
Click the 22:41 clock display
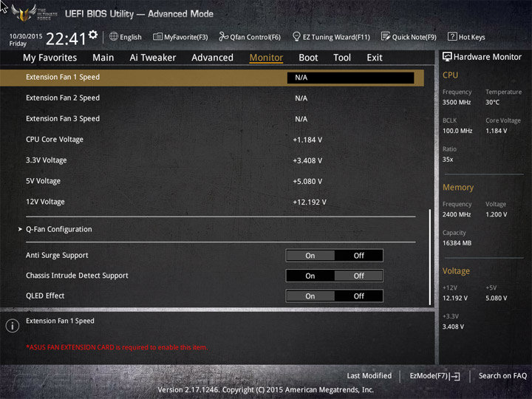tap(66, 38)
